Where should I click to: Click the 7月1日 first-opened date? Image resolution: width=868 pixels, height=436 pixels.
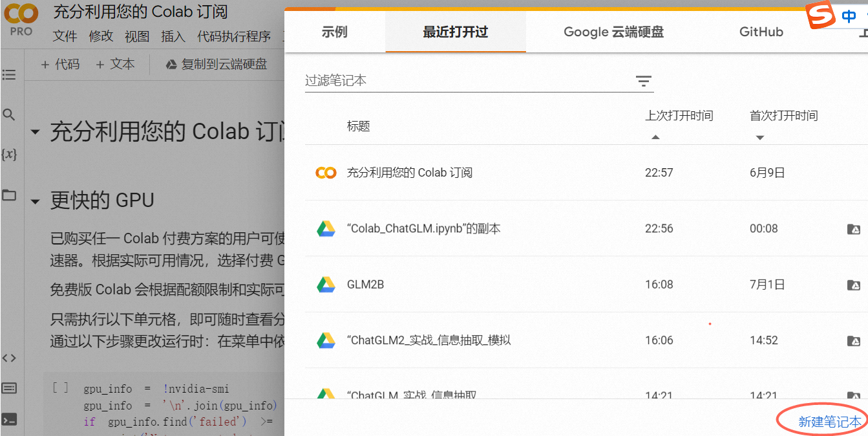coord(767,285)
